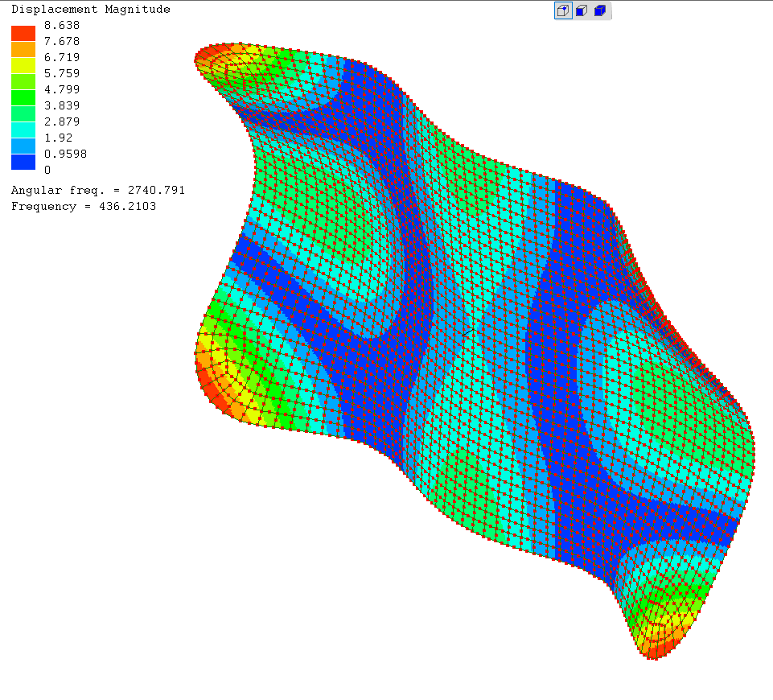The height and width of the screenshot is (700, 773).
Task: Click the legend value 5.759
Action: pos(62,73)
